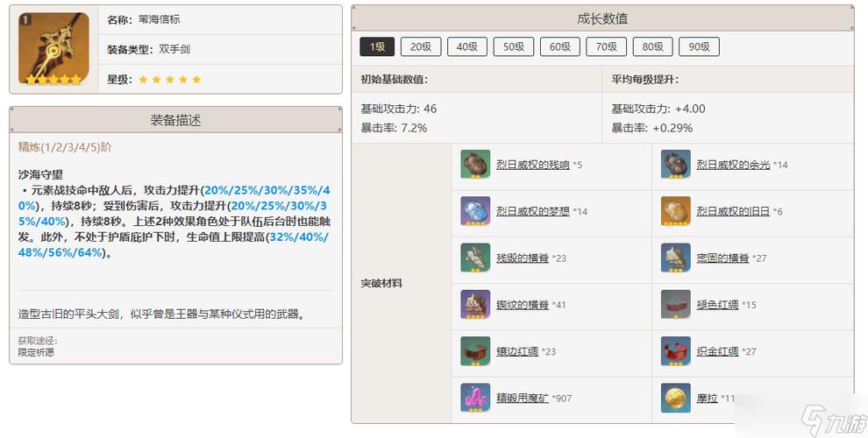Open the 烈日威权的残响 link
This screenshot has height=438, width=868.
coord(533,165)
